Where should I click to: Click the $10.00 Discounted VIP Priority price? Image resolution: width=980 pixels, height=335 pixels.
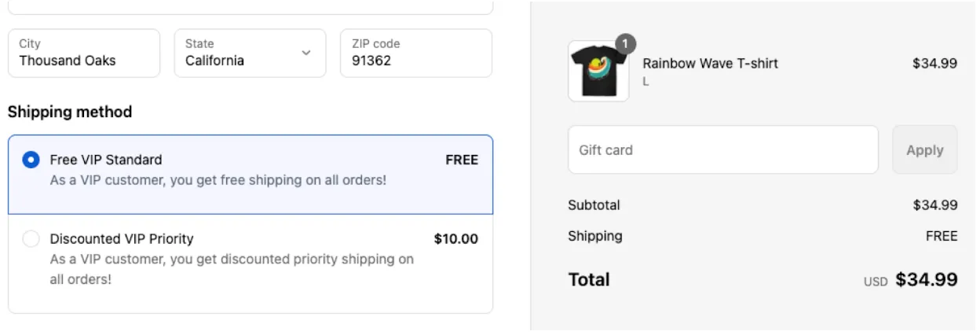[x=455, y=239]
